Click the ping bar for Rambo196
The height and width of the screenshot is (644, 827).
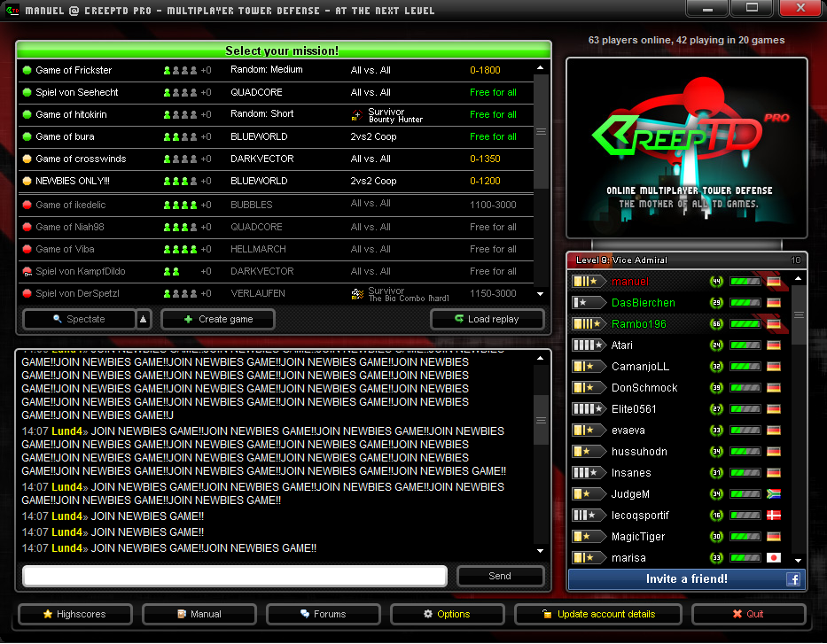point(745,324)
